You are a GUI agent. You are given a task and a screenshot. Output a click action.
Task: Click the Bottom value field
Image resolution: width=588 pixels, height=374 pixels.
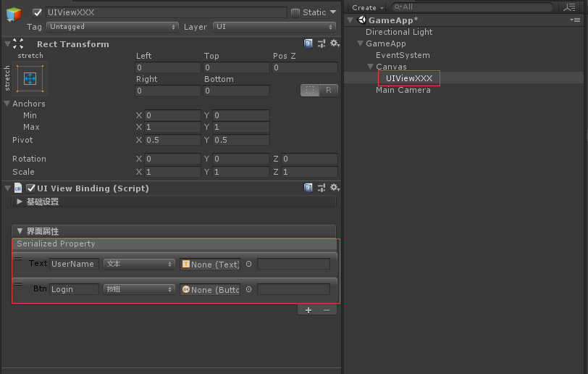click(x=236, y=91)
